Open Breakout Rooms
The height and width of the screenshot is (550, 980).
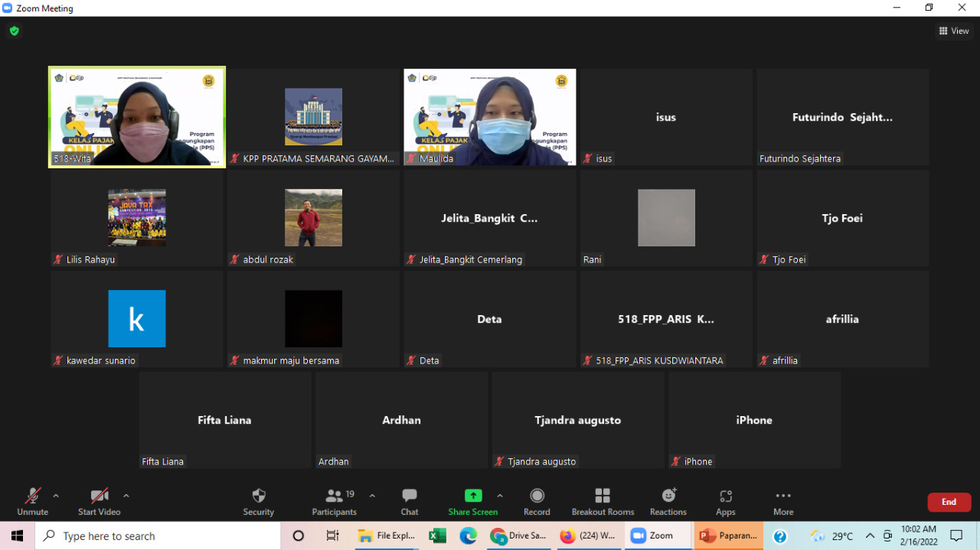coord(603,501)
